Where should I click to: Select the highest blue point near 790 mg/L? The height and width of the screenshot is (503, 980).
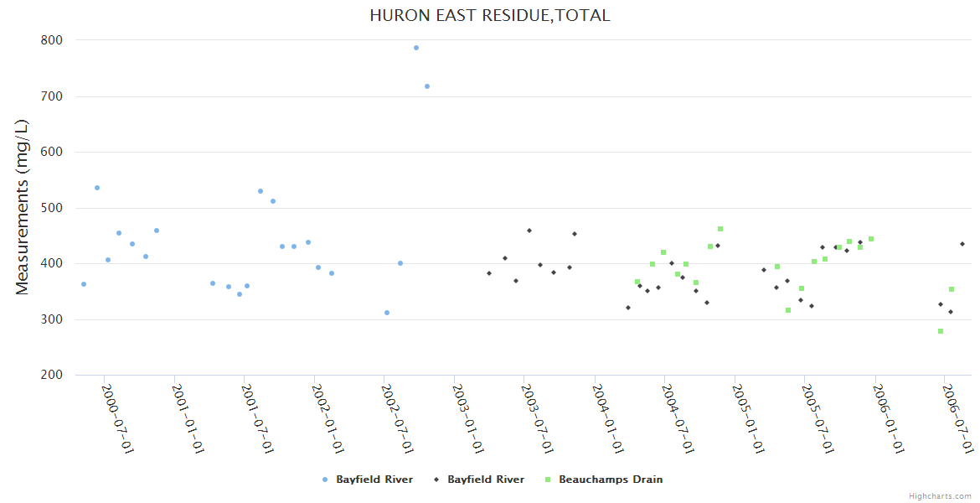pos(416,48)
